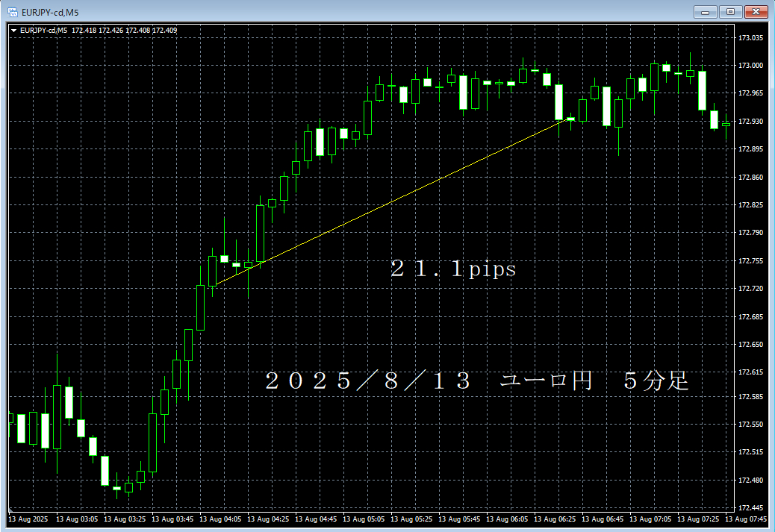
Task: Click the price label 172.650 on the scale
Action: pos(750,344)
